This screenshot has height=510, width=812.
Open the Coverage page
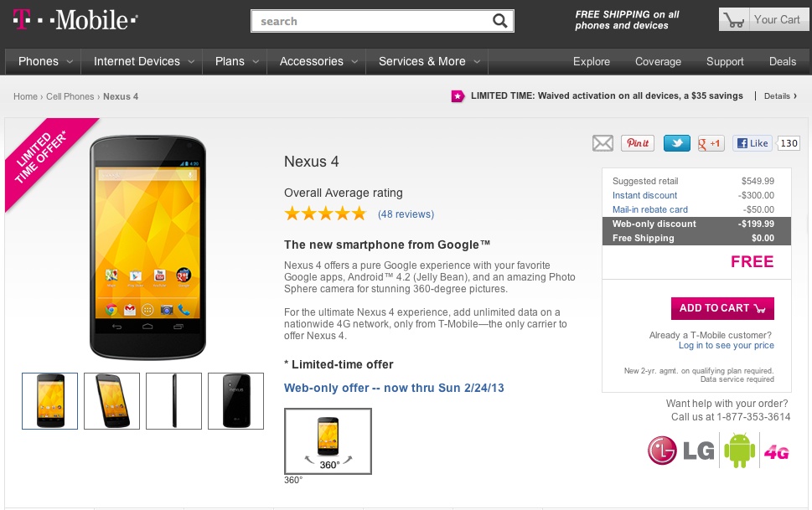(658, 62)
